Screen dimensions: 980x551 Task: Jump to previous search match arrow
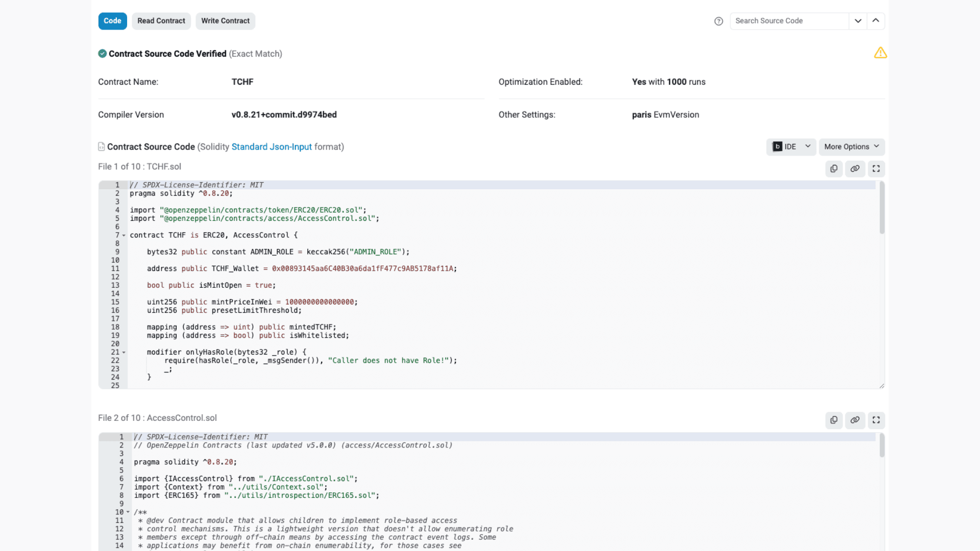tap(876, 21)
